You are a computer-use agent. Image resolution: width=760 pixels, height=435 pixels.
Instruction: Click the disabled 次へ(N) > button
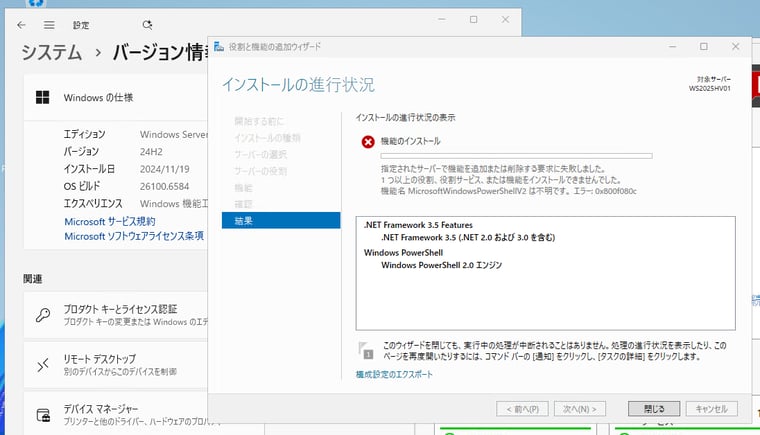pos(580,409)
